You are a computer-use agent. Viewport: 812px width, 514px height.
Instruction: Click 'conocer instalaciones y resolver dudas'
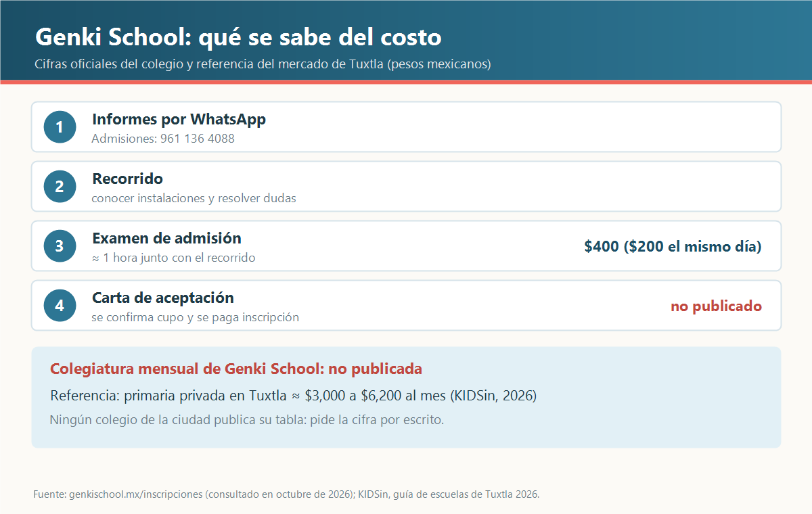pos(194,198)
